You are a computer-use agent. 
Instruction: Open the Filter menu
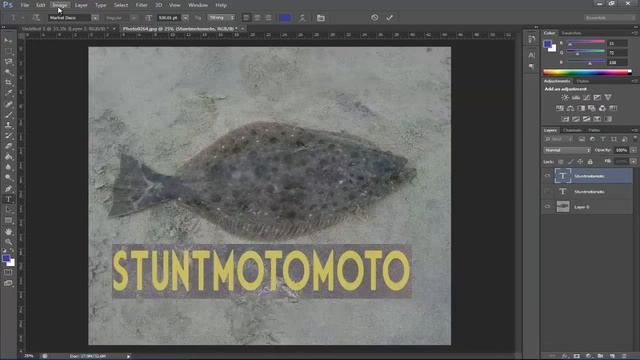pyautogui.click(x=141, y=5)
